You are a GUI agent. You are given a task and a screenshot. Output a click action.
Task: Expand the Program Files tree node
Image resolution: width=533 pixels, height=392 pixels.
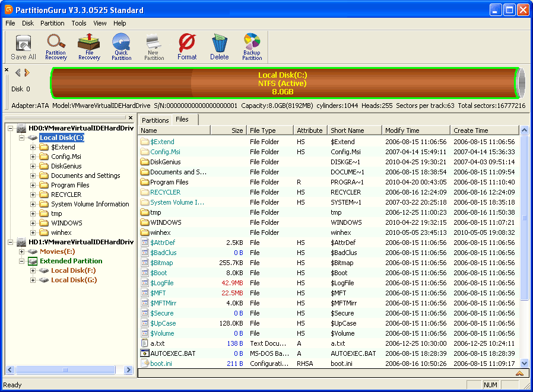tap(33, 186)
